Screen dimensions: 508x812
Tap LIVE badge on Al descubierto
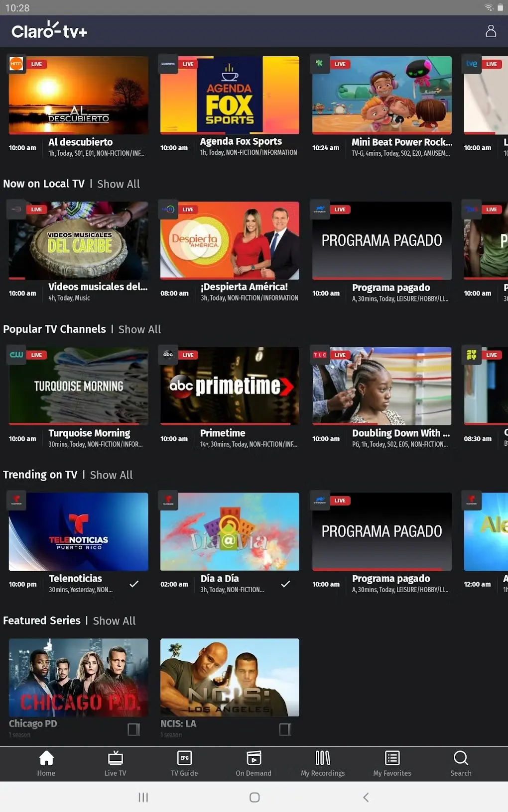(x=36, y=64)
